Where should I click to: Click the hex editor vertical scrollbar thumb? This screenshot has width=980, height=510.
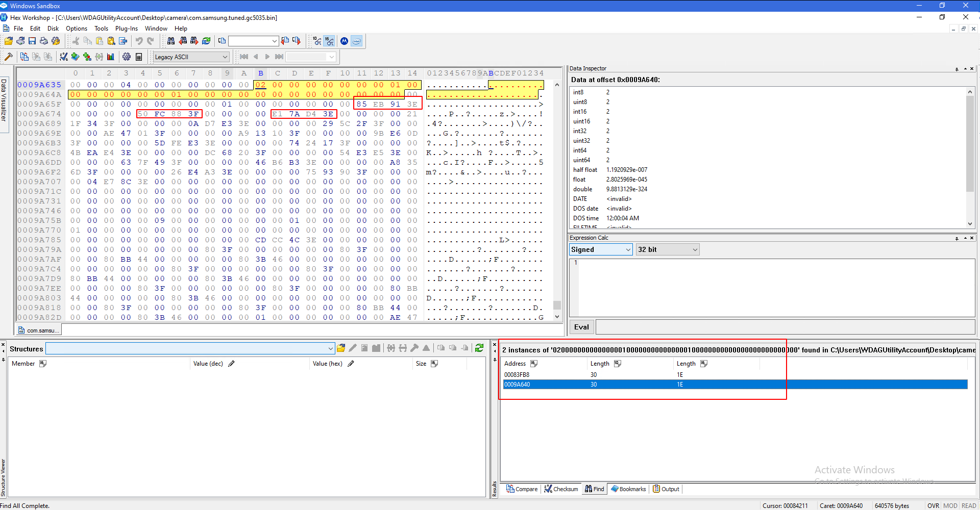pyautogui.click(x=557, y=305)
